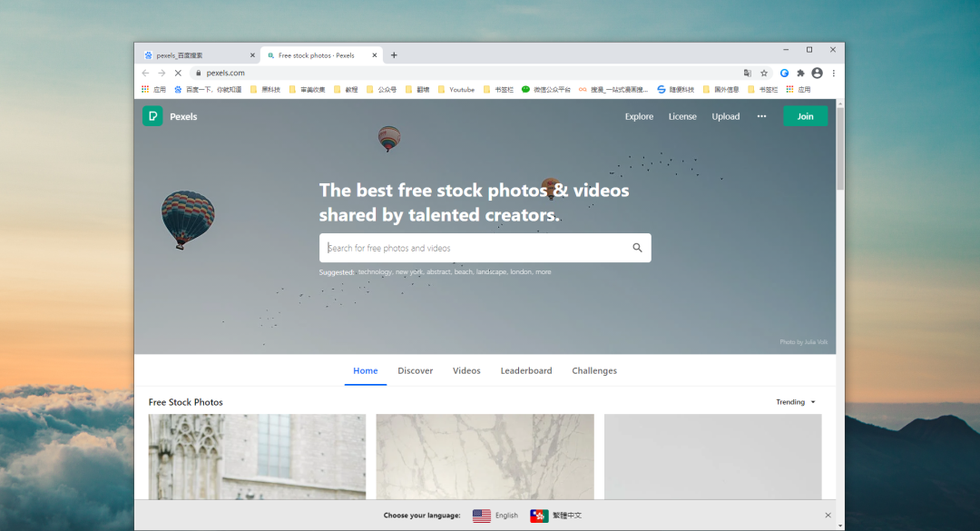Viewport: 980px width, 531px height.
Task: Open the 公众号 bookmark folder
Action: point(381,90)
